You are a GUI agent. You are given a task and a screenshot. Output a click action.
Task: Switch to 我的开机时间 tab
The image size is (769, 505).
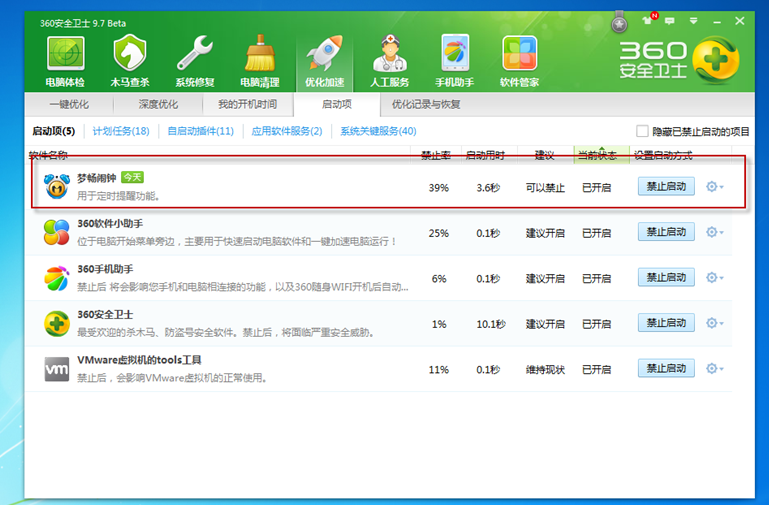pyautogui.click(x=248, y=104)
